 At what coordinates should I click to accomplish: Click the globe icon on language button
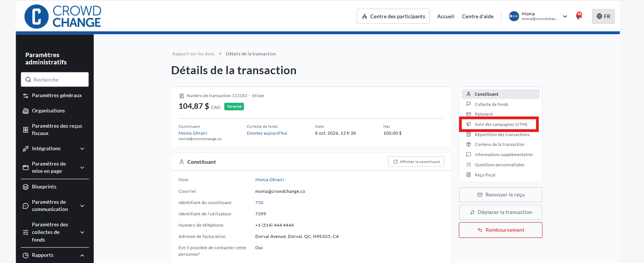coord(599,16)
